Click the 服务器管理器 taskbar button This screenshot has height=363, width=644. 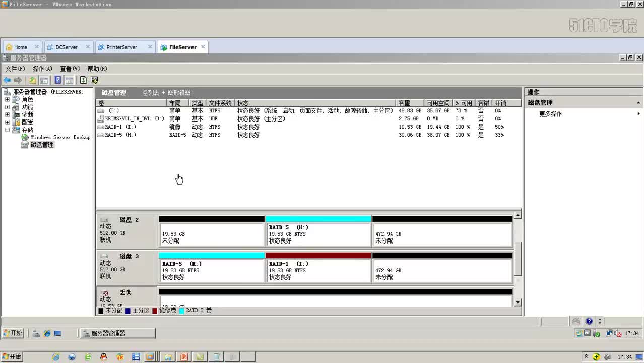117,333
